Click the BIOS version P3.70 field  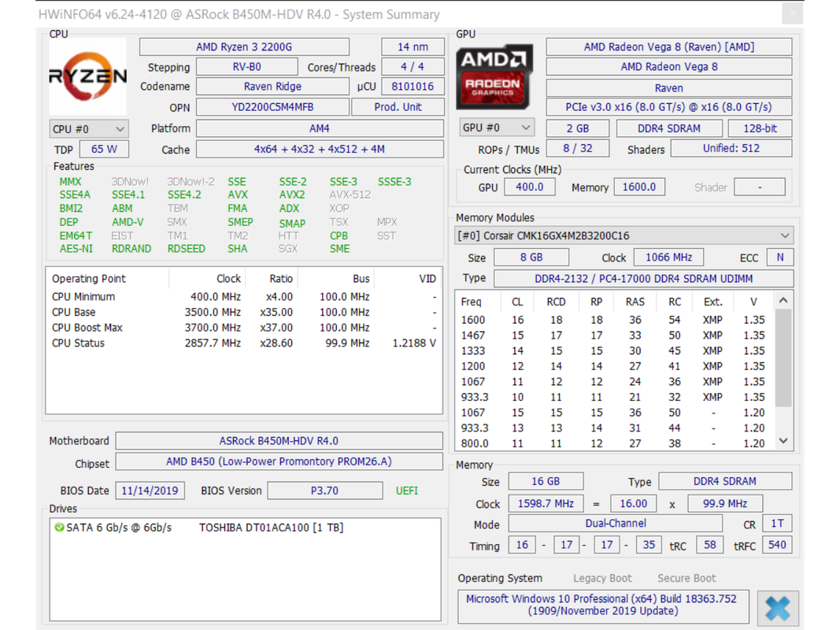pos(324,491)
